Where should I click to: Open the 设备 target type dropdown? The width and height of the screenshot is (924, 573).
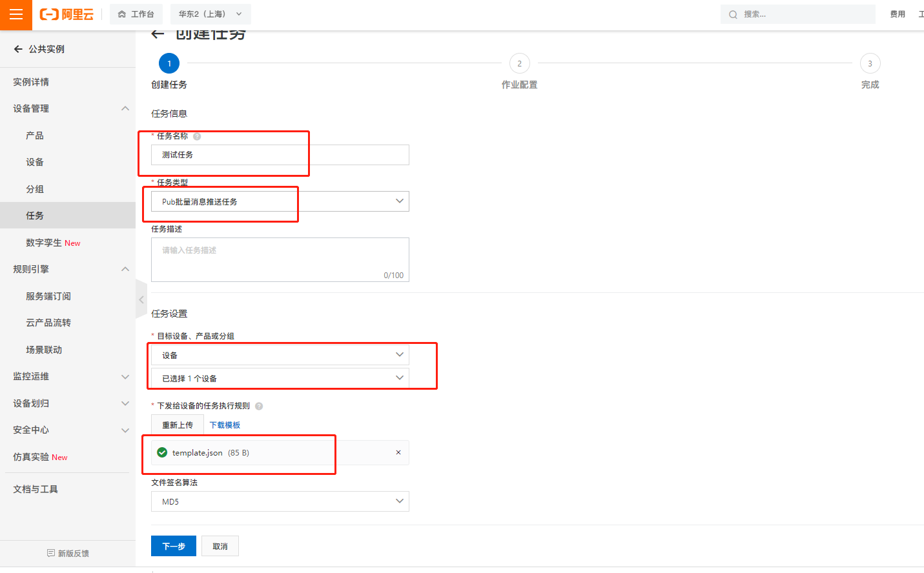point(280,355)
